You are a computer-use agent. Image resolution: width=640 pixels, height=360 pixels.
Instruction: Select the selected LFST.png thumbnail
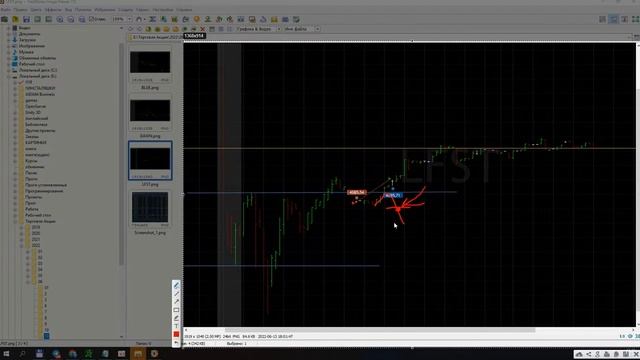click(150, 161)
